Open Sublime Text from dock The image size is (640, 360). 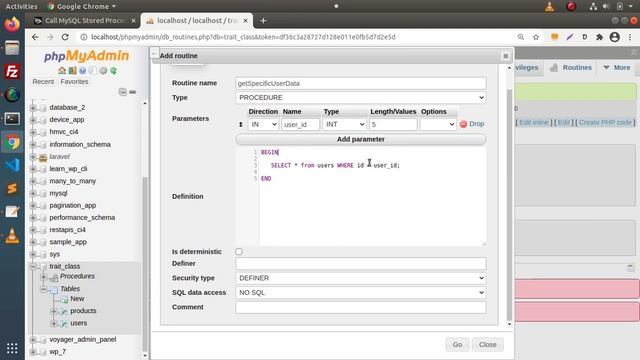[x=12, y=188]
